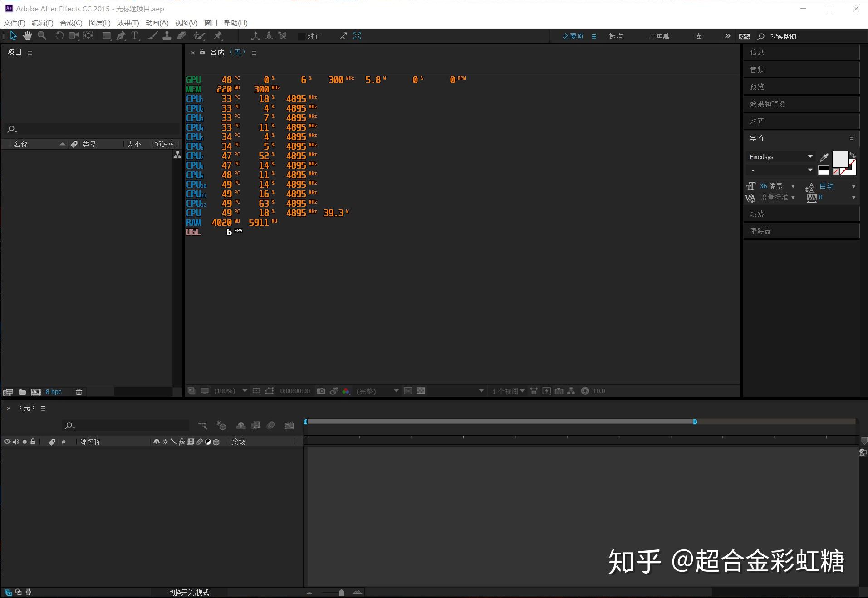The image size is (868, 598).
Task: Open the font style dropdown
Action: pyautogui.click(x=781, y=170)
